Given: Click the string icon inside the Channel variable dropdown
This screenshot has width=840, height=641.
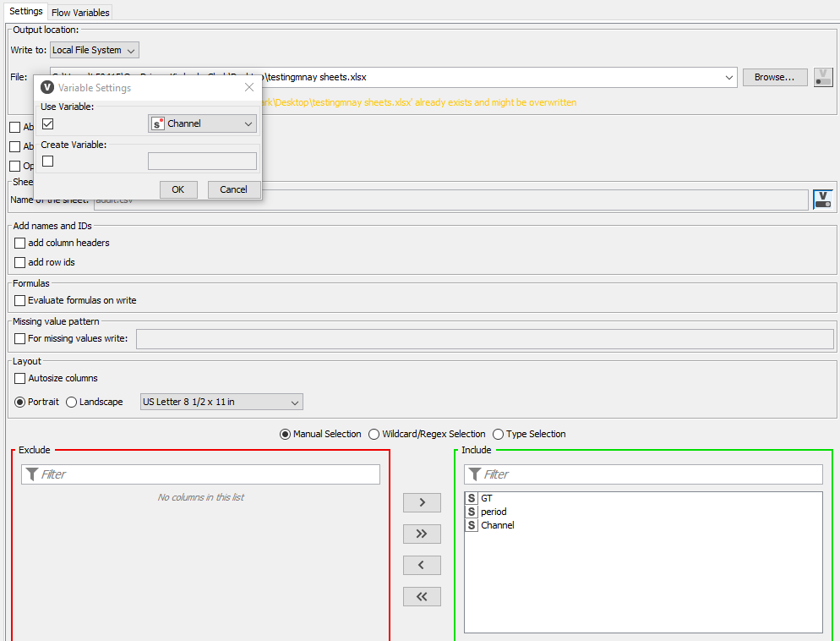Looking at the screenshot, I should 158,122.
